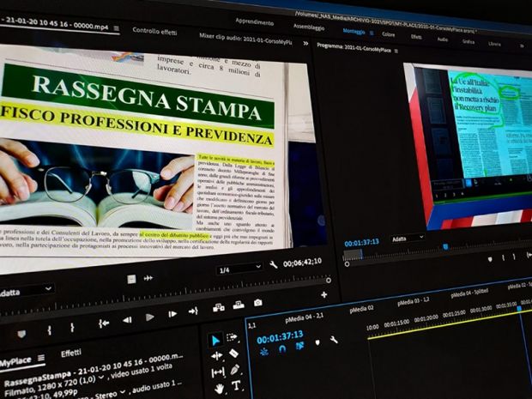Click the Overwrite button in Source monitor
532x399 pixels.
pos(239,305)
